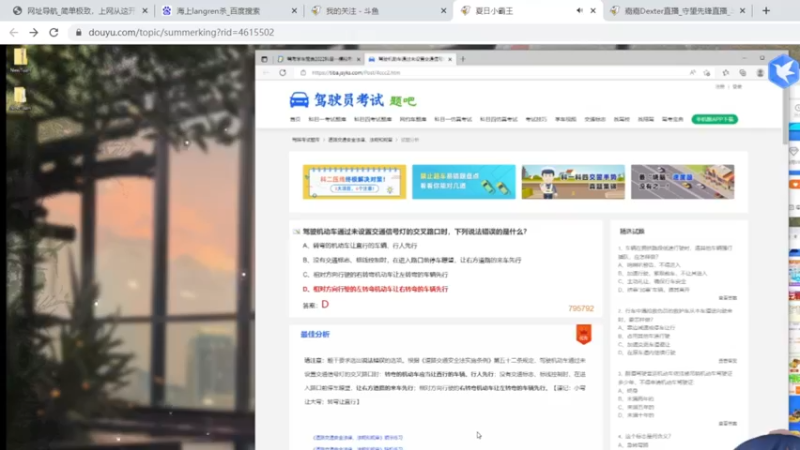Close the 海上langren杀 百度搜索 tab
The width and height of the screenshot is (800, 450).
click(x=294, y=10)
